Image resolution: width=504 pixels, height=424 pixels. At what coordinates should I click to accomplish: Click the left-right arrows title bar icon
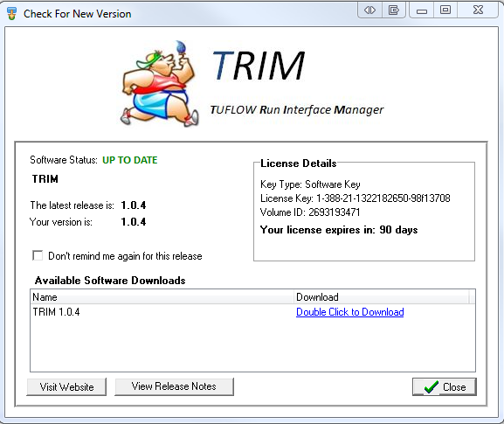[x=369, y=10]
